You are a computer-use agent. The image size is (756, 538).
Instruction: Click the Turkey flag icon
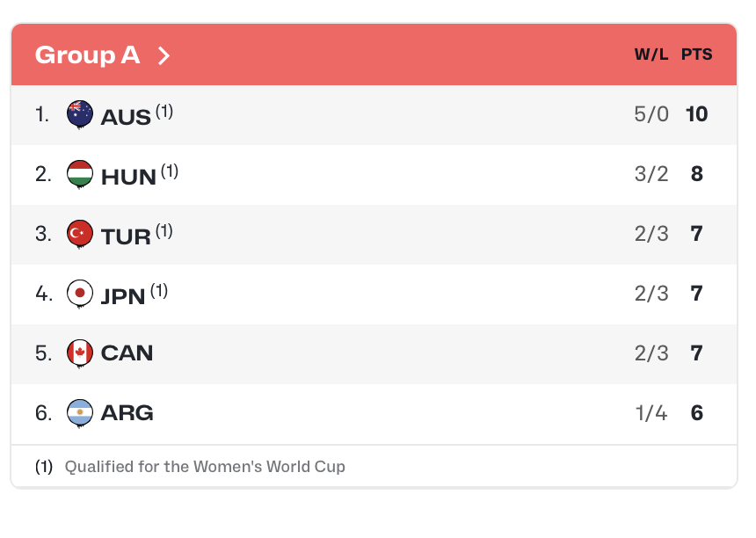[x=80, y=234]
